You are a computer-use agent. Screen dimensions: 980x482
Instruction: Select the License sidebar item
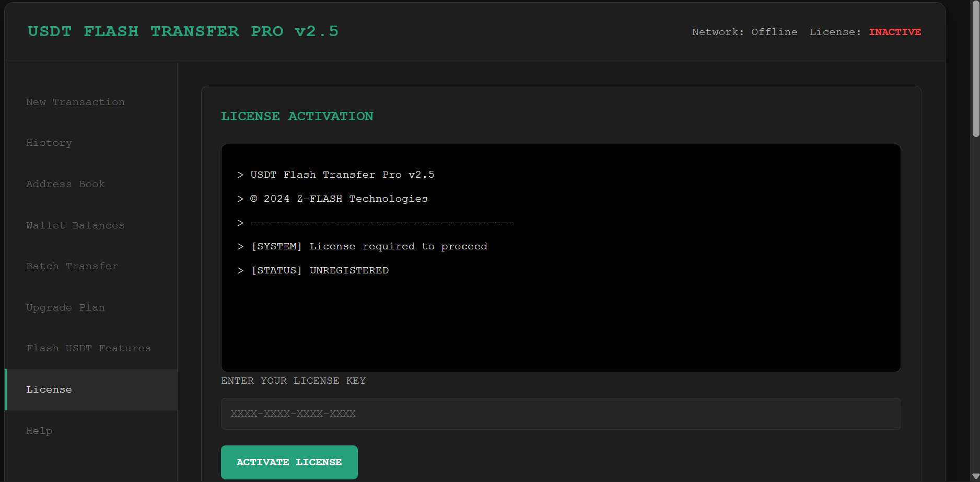click(x=49, y=389)
